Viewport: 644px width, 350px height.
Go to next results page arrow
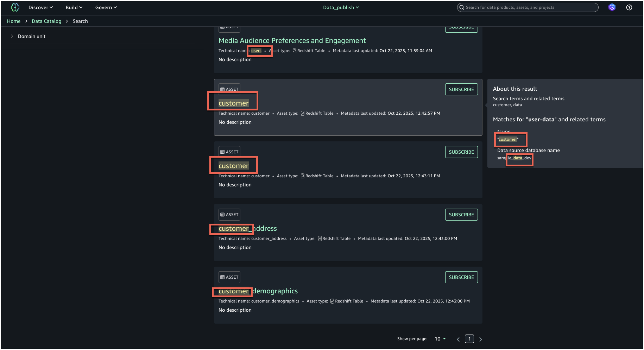pyautogui.click(x=480, y=339)
